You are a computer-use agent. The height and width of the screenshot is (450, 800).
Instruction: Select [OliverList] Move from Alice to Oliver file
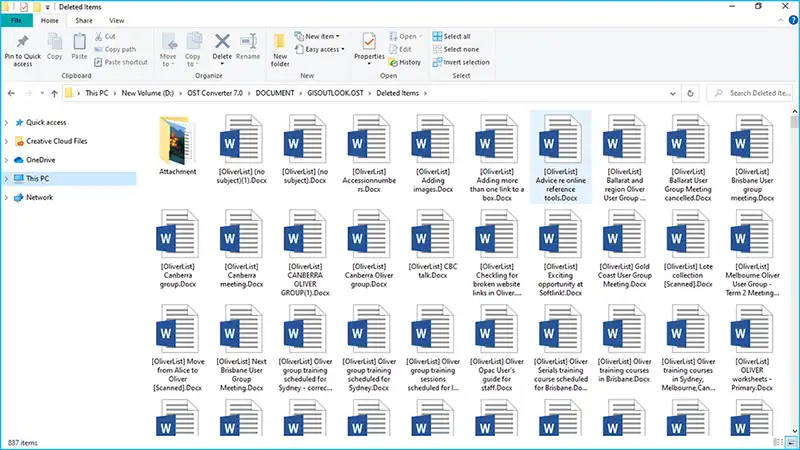(178, 348)
